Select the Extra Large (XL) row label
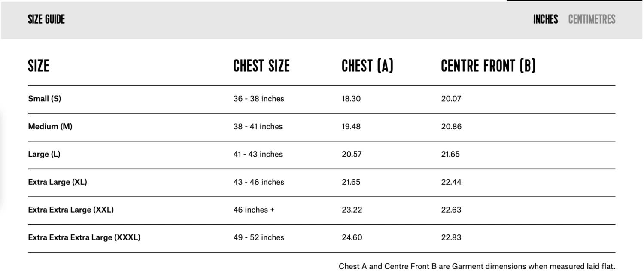The height and width of the screenshot is (277, 644). coord(58,182)
